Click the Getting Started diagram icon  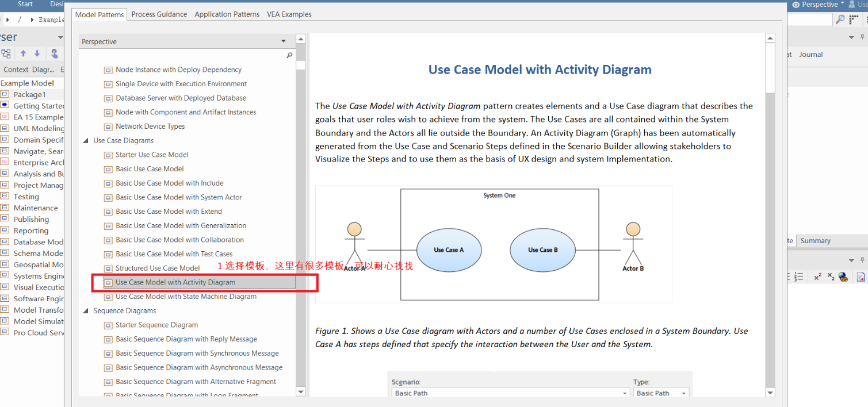[x=5, y=105]
